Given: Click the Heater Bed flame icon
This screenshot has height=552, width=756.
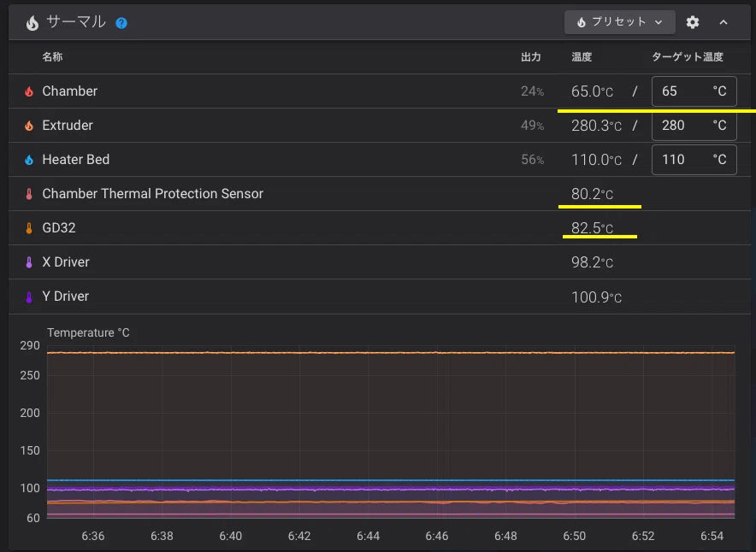Looking at the screenshot, I should coord(29,160).
